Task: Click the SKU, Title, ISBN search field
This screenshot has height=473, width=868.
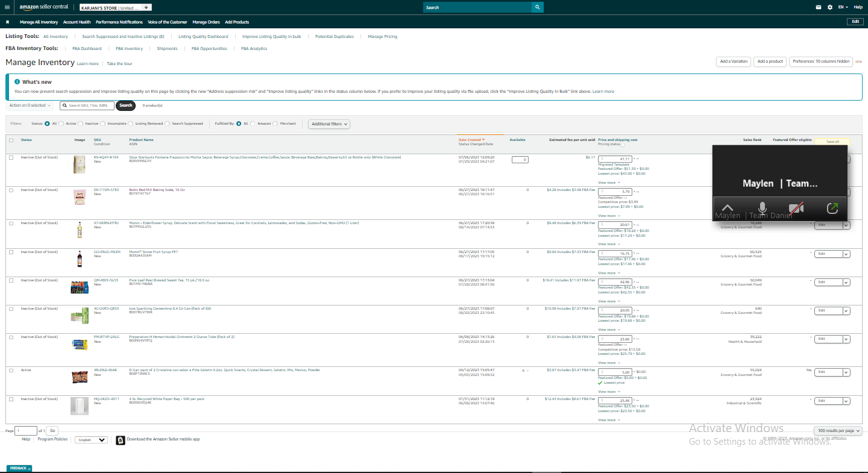Action: [88, 105]
